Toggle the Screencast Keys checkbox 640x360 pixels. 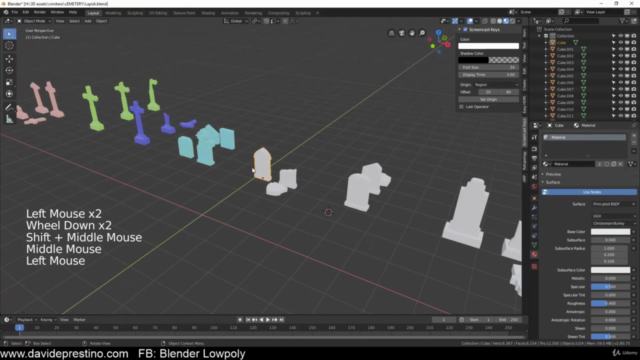[x=465, y=29]
